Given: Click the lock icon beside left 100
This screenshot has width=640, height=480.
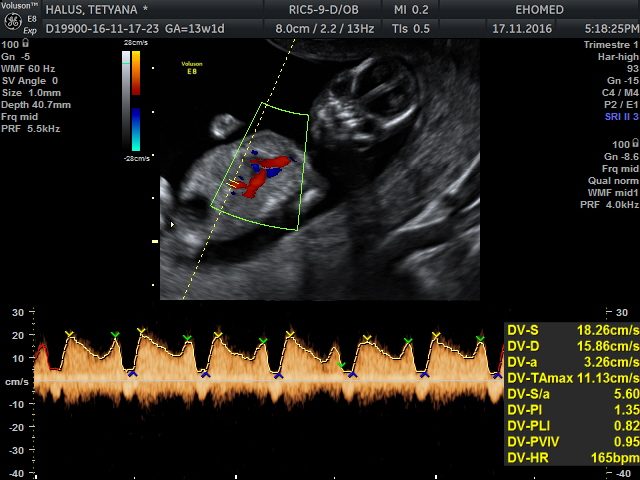Looking at the screenshot, I should (25, 42).
